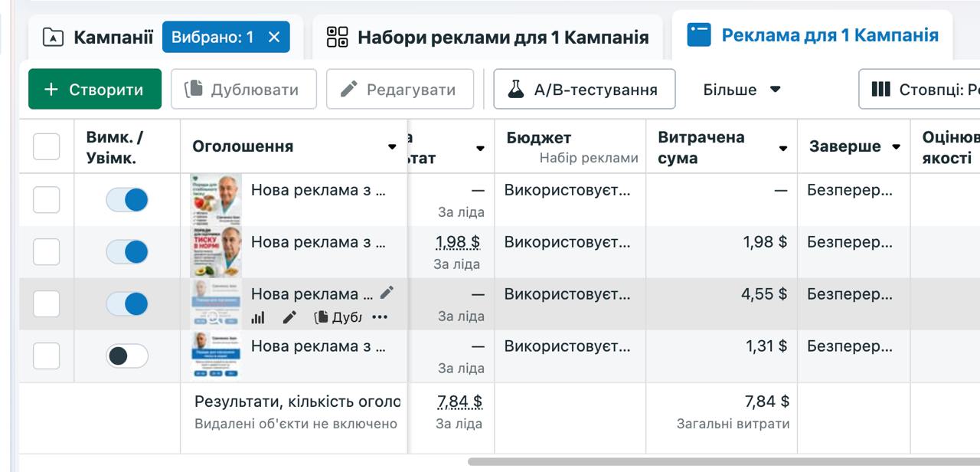Open the first 'Нова реклама з …' ad name

(x=318, y=190)
